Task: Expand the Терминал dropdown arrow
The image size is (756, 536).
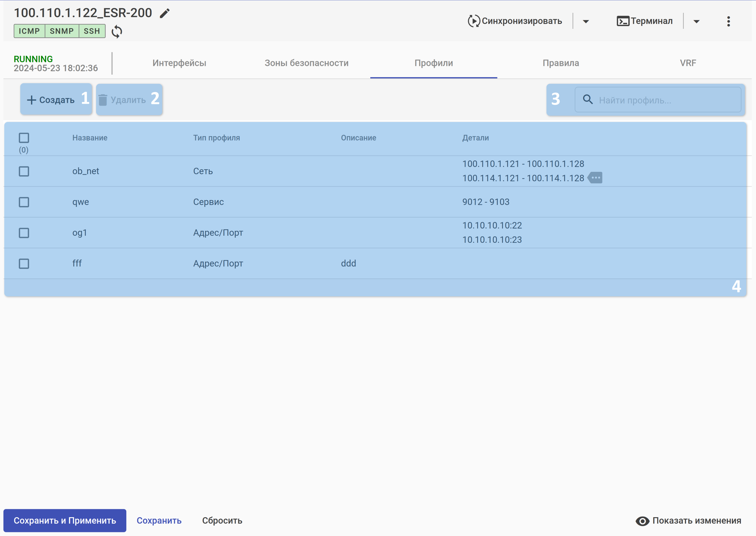Action: pos(696,21)
